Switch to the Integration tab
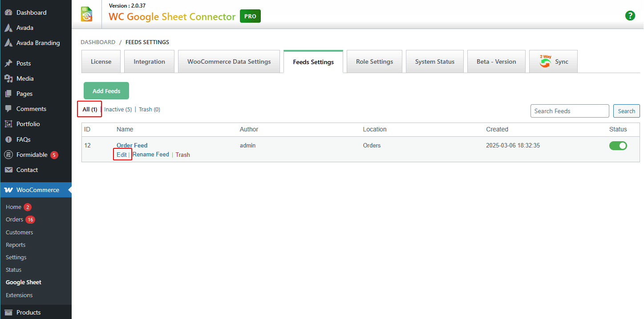Screen dimensions: 644x319 [149, 61]
